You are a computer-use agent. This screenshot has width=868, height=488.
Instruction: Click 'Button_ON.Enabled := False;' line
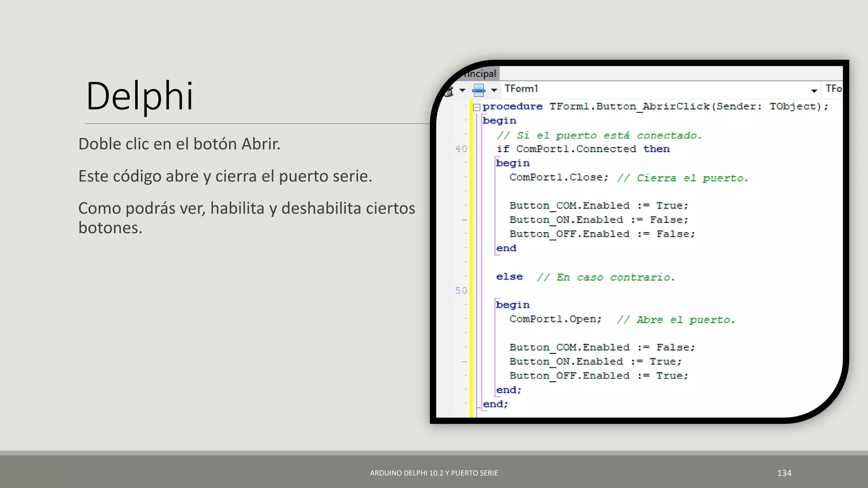pyautogui.click(x=599, y=220)
